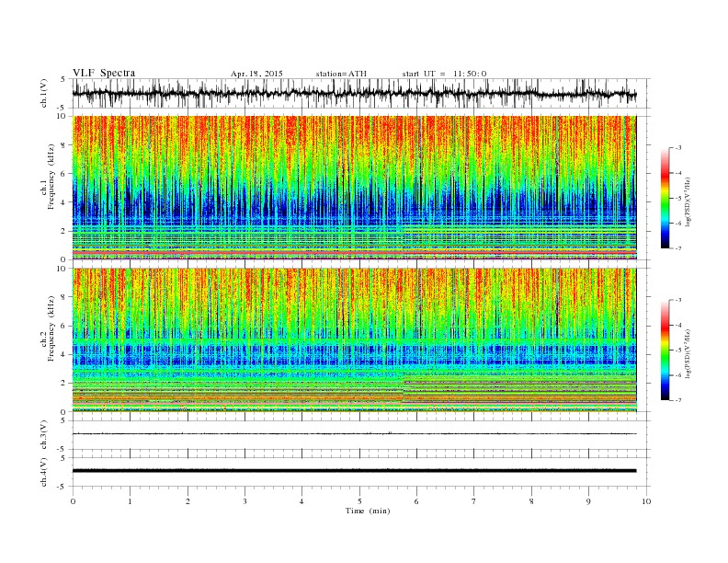The width and height of the screenshot is (728, 563).
Task: Click the ch.1 PSD color bar
Action: 665,199
